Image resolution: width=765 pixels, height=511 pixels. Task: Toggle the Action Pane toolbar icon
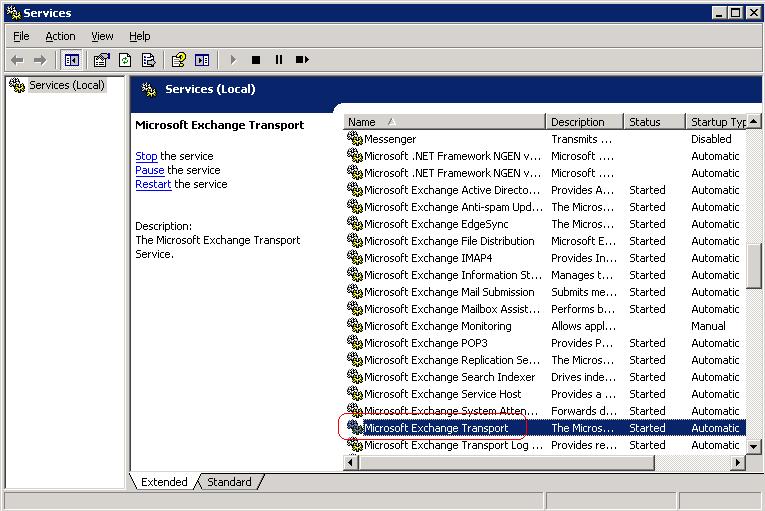(202, 60)
